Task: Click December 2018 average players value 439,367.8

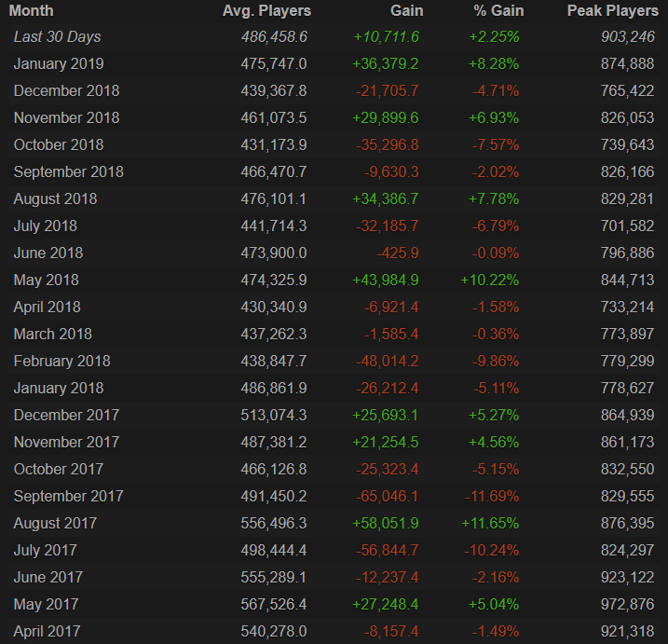Action: tap(273, 91)
